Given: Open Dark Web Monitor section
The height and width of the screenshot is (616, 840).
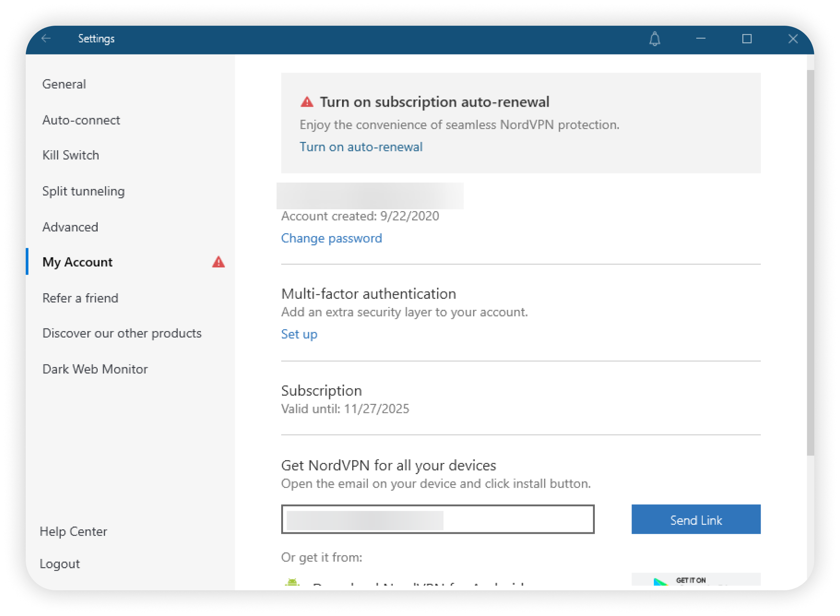Looking at the screenshot, I should [x=95, y=369].
